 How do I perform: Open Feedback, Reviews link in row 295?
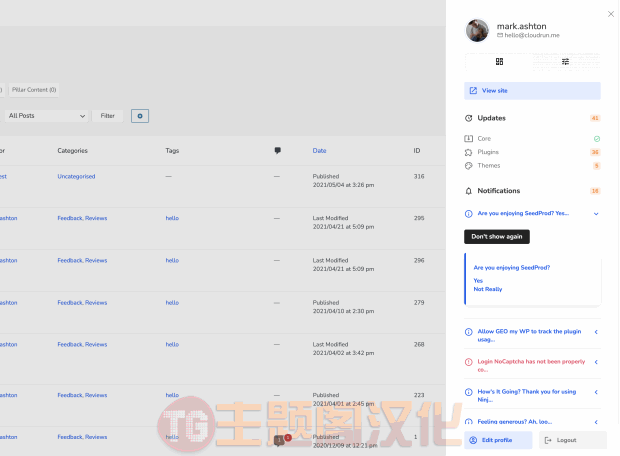click(82, 218)
